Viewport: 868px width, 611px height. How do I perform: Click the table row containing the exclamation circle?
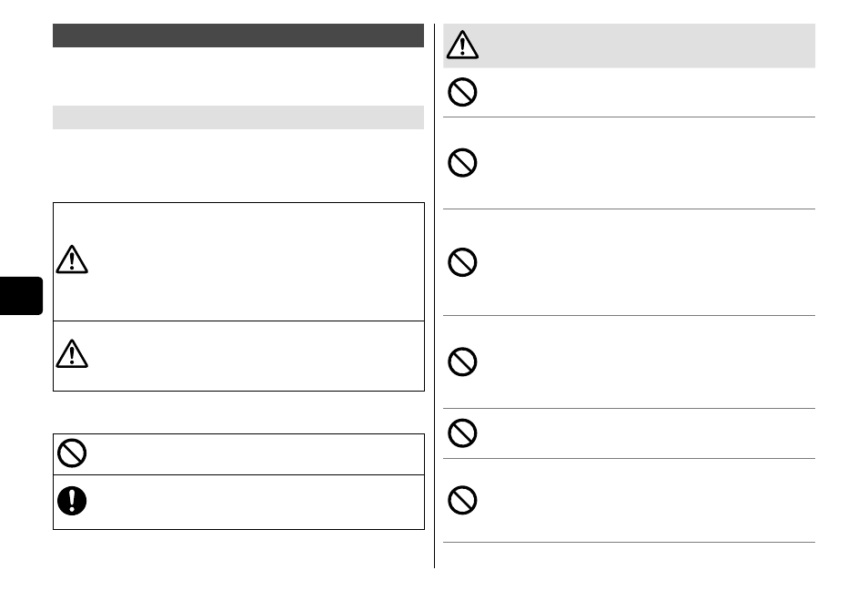tap(238, 502)
